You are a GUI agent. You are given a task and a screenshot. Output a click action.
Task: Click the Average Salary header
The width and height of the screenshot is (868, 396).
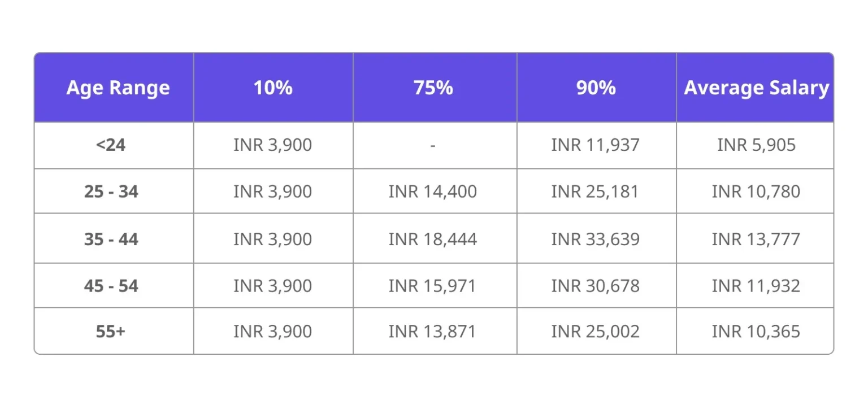[x=756, y=88]
